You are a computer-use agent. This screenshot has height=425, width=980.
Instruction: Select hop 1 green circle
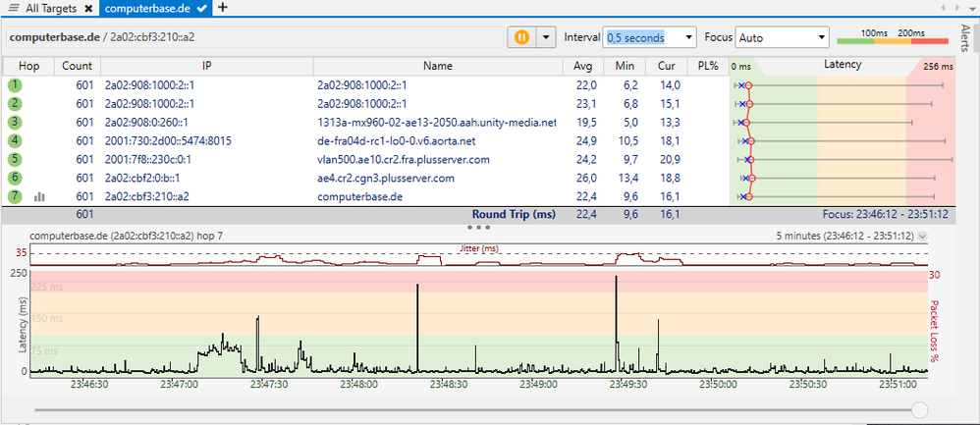tap(15, 85)
